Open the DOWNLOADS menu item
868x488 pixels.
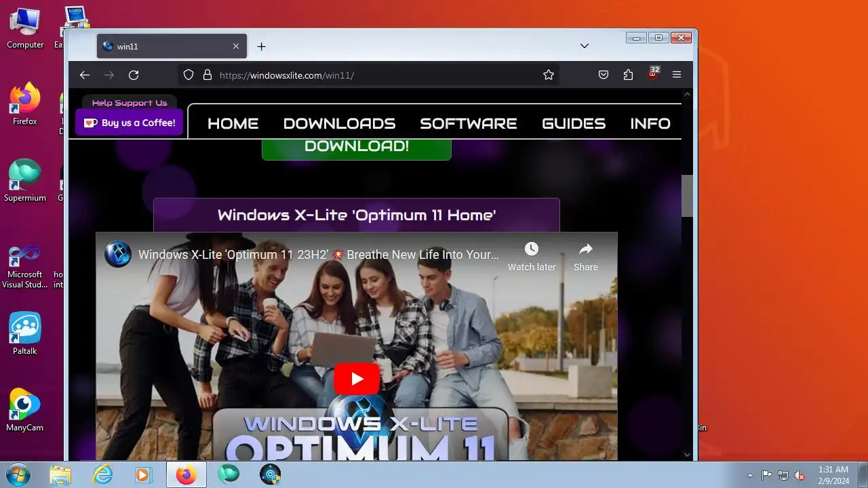point(339,123)
